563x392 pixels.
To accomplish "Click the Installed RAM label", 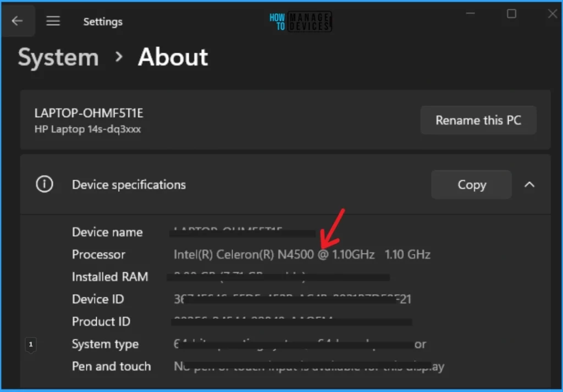I will point(110,277).
